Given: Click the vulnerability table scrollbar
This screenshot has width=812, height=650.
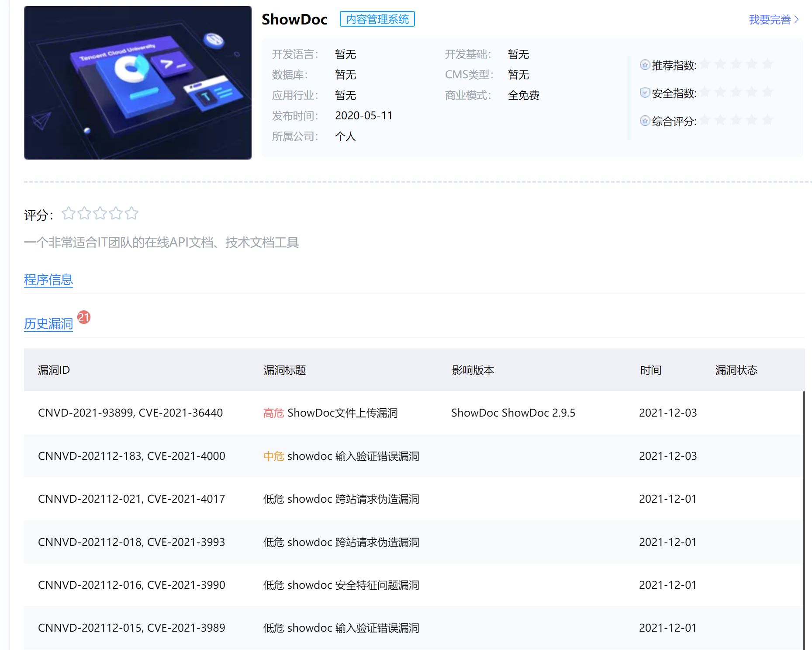Looking at the screenshot, I should (804, 520).
